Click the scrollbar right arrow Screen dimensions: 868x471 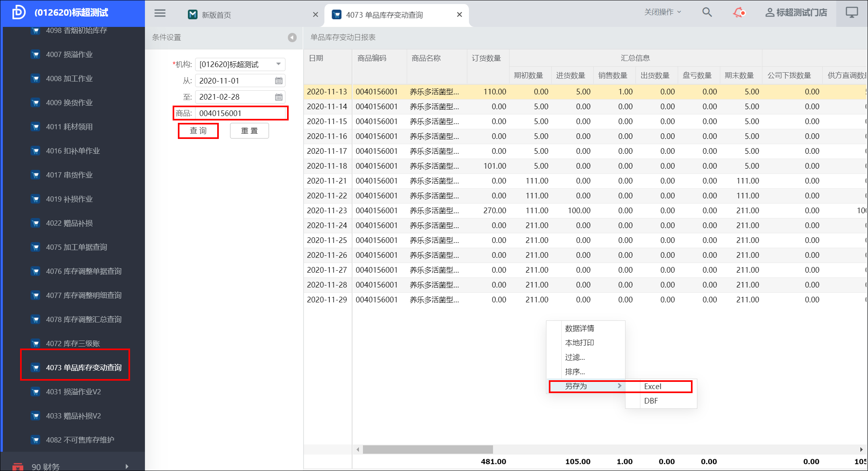[861, 450]
